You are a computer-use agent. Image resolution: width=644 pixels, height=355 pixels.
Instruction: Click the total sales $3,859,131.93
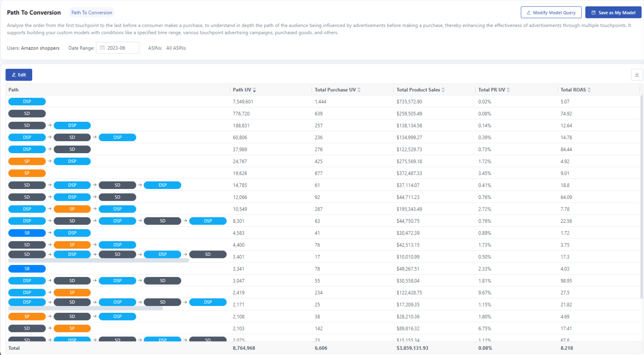tap(413, 348)
